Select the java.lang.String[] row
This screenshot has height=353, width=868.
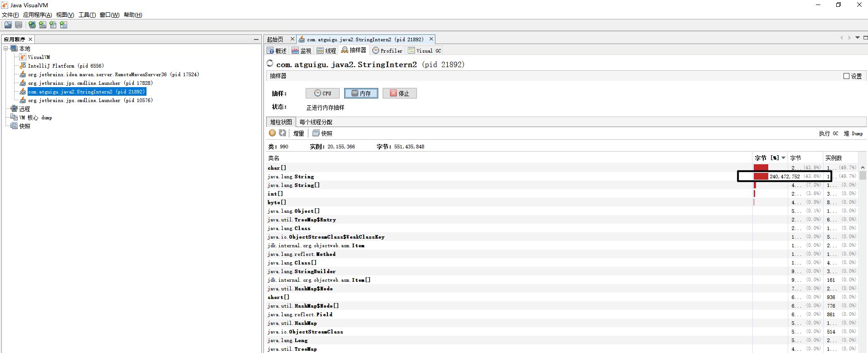click(x=562, y=185)
